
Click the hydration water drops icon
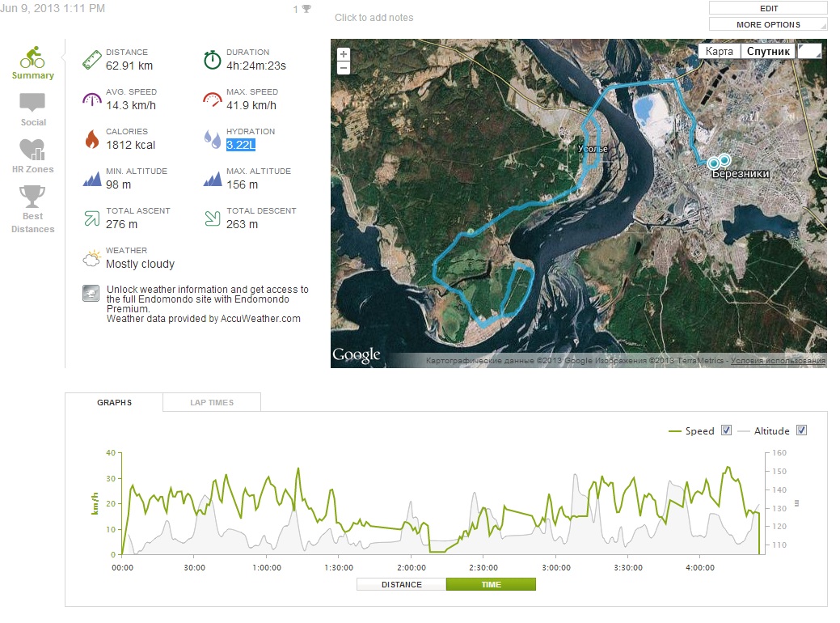click(x=212, y=139)
